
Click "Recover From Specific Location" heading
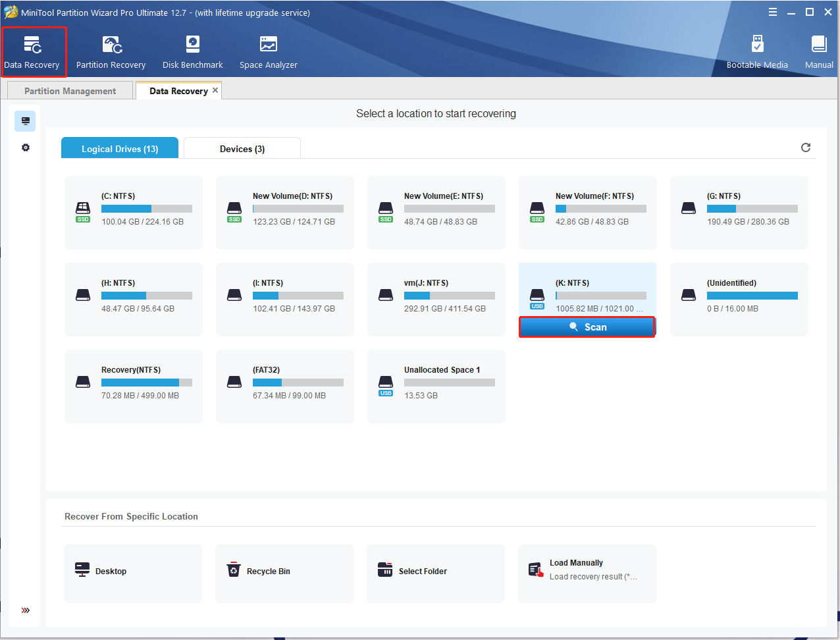tap(131, 516)
